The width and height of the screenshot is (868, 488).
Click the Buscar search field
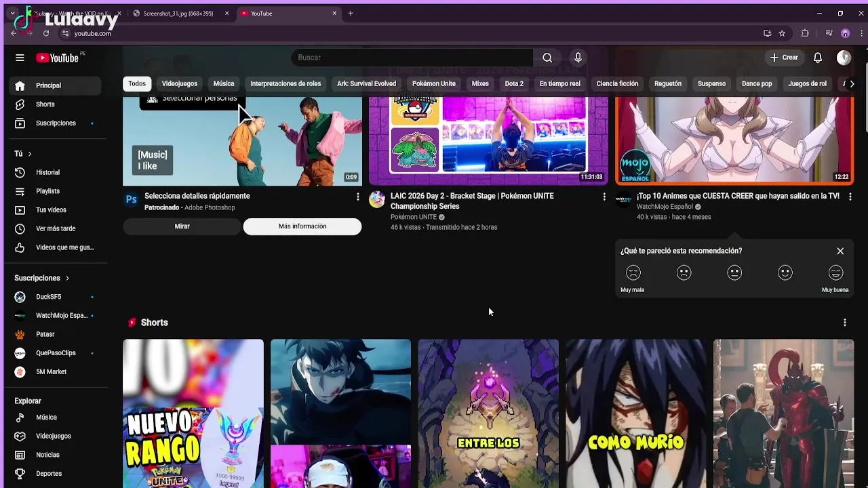pos(412,58)
